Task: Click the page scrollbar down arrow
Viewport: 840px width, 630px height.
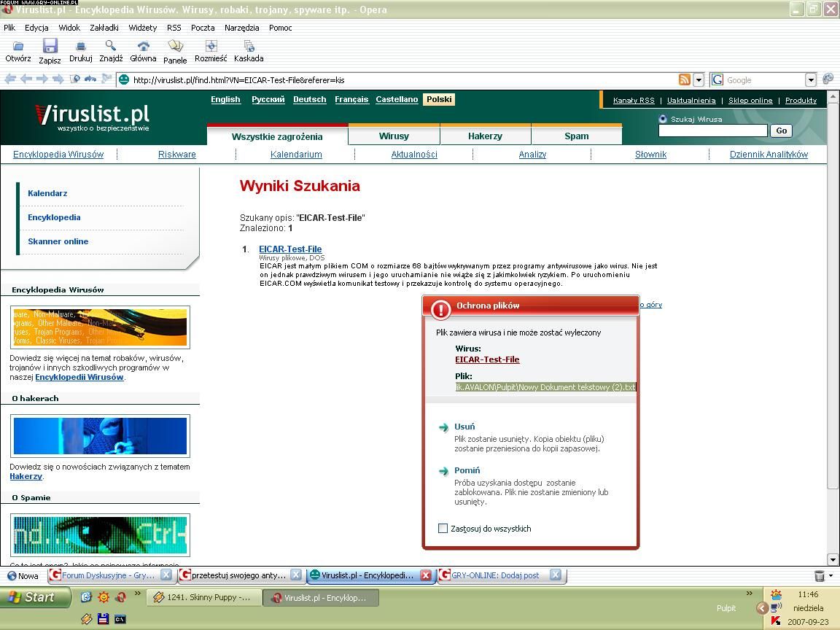Action: click(x=833, y=560)
